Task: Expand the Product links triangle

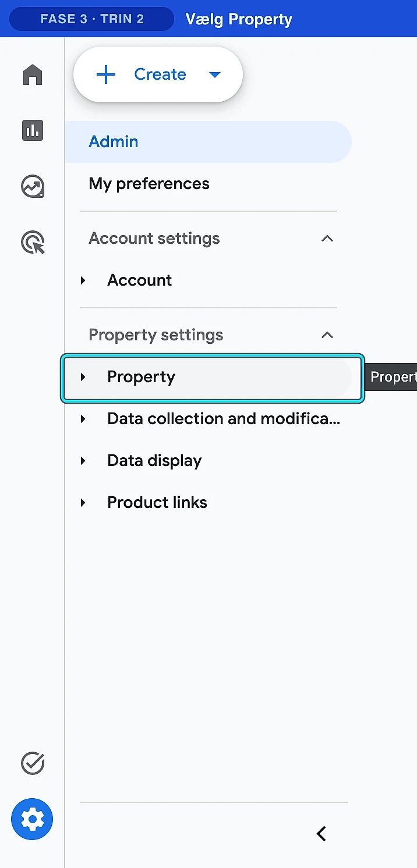Action: click(83, 503)
